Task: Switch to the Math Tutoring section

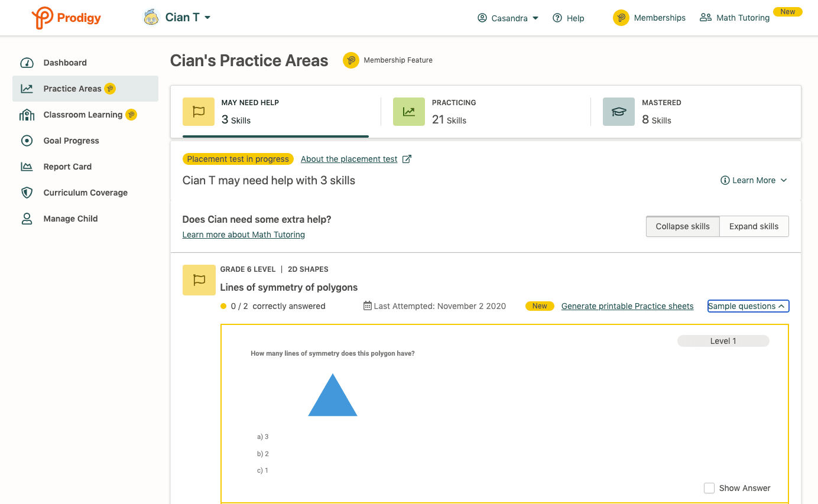Action: (x=735, y=17)
